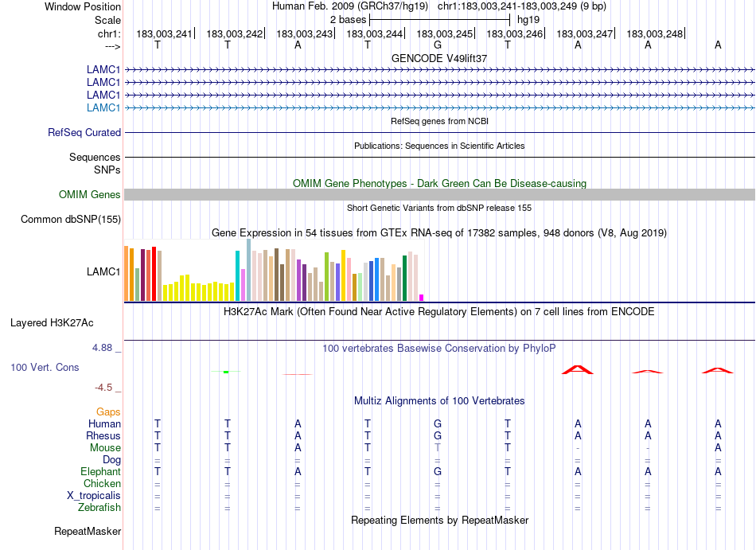Click the G base in the Elephant row
This screenshot has width=756, height=550.
tap(438, 471)
